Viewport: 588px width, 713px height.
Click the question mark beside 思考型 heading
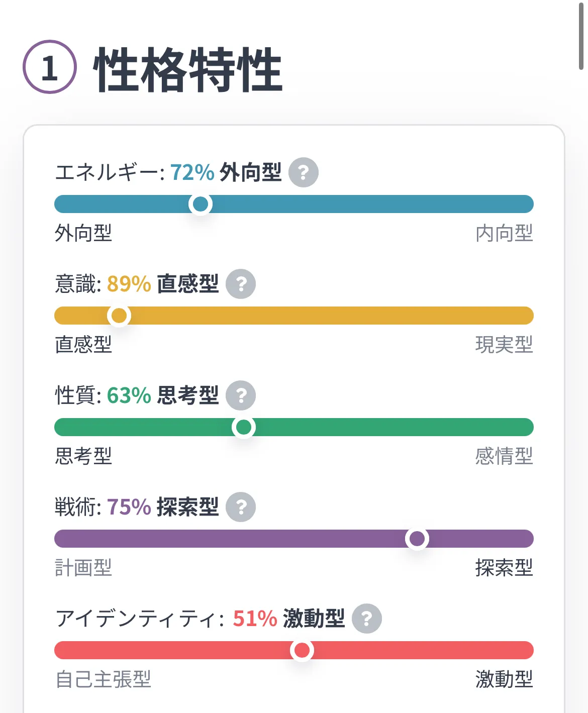coord(241,395)
